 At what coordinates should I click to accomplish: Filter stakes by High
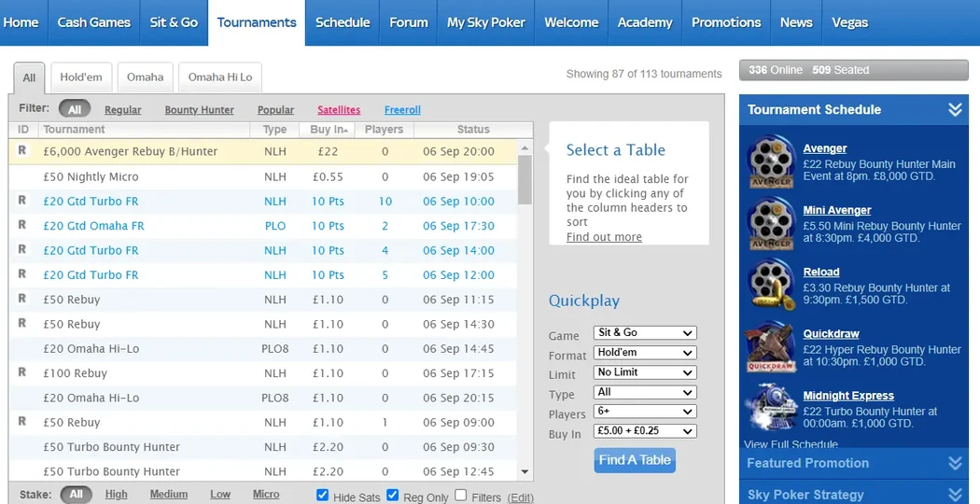point(117,494)
